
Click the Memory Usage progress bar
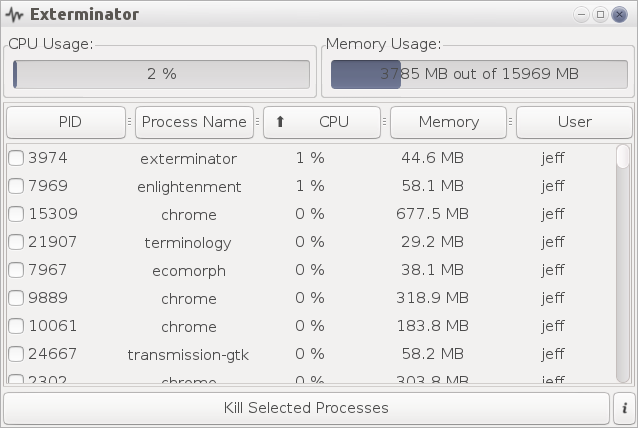(479, 74)
